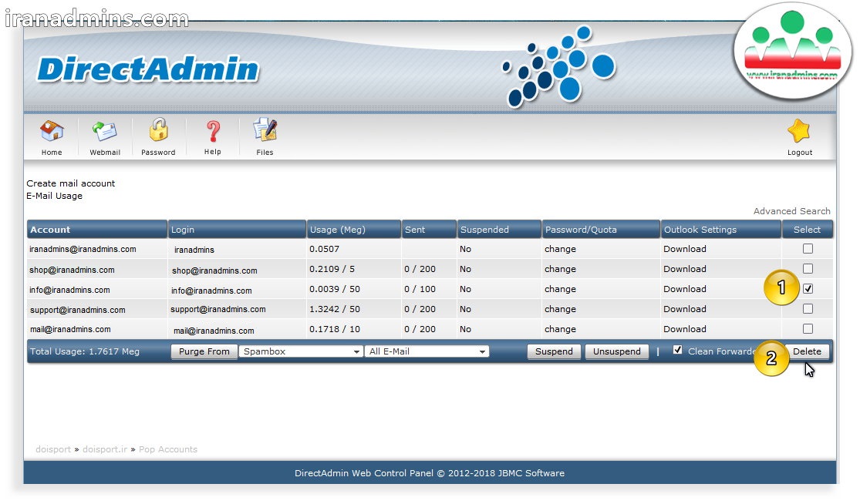Screen dimensions: 860x504
Task: Open the All E-Mail dropdown
Action: click(x=427, y=351)
